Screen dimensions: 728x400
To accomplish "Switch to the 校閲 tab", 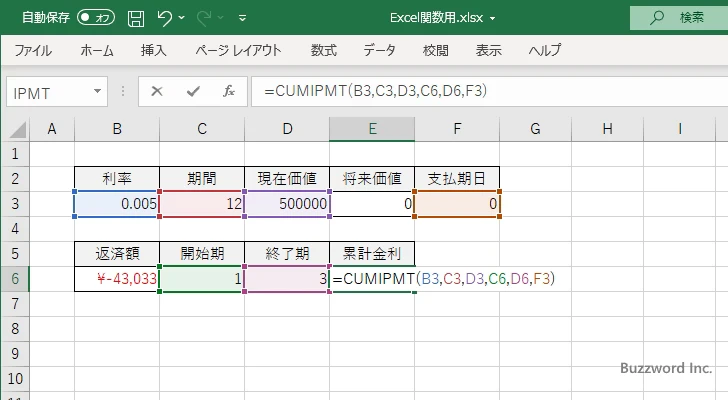I will pos(436,50).
